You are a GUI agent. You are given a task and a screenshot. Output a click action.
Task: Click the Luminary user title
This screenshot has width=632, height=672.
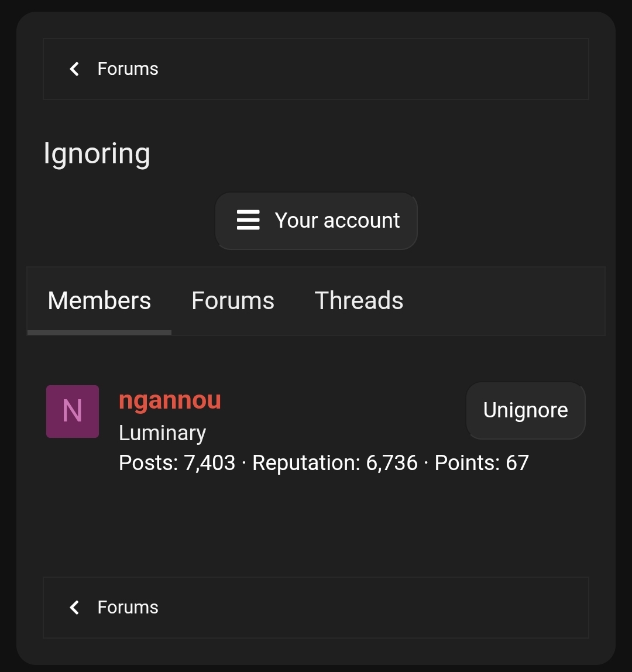click(x=162, y=433)
